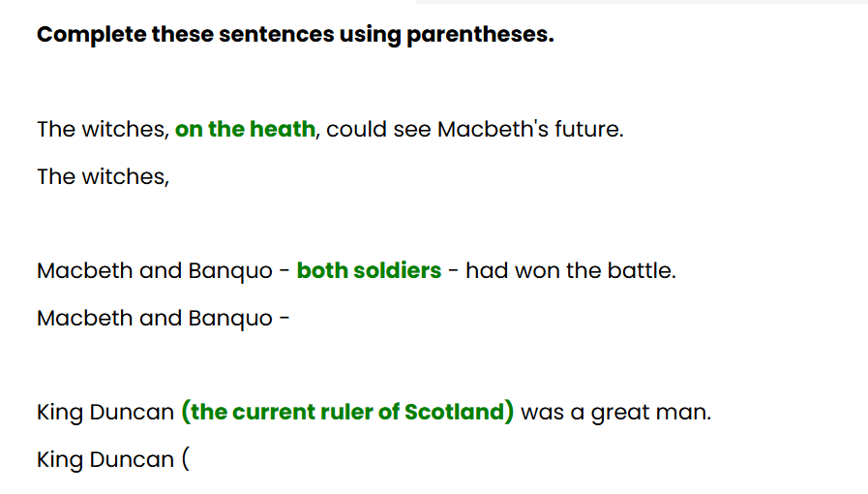Click the text 'had won the battle.'
The height and width of the screenshot is (494, 868).
pos(571,271)
